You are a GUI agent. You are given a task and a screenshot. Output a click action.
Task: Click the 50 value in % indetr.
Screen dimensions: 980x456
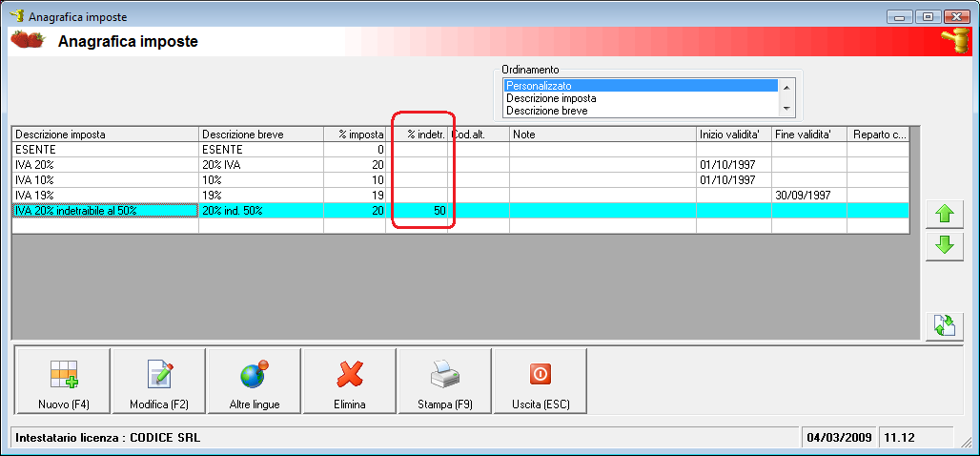point(417,211)
